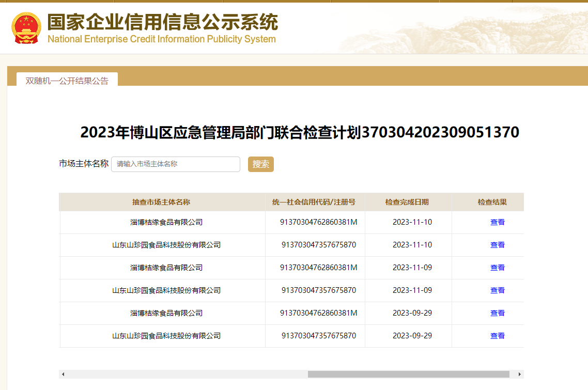Screen dimensions: 588x390
Task: Click the 搜索 search button
Action: 260,164
